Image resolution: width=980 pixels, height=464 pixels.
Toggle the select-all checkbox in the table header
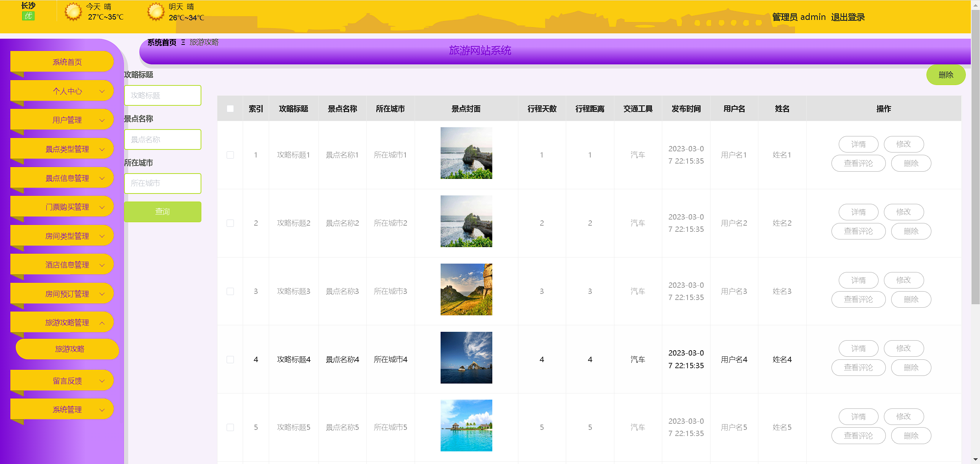[x=230, y=109]
